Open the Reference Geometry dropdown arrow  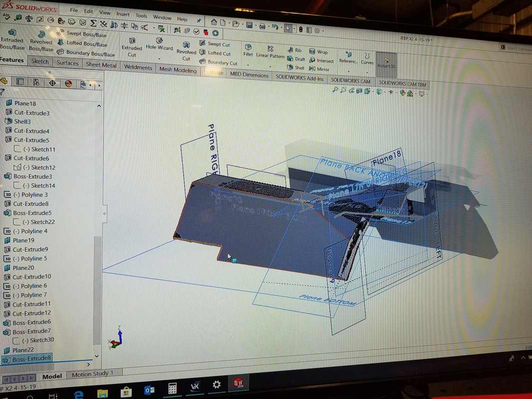tap(349, 71)
